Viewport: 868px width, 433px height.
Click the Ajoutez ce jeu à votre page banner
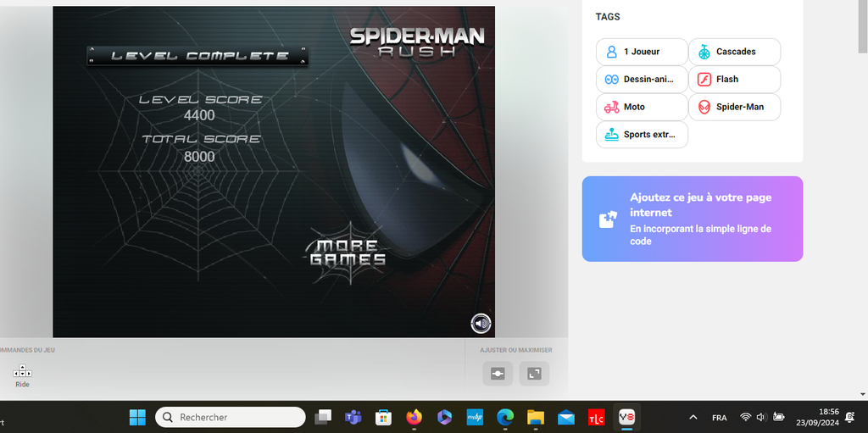pos(693,219)
